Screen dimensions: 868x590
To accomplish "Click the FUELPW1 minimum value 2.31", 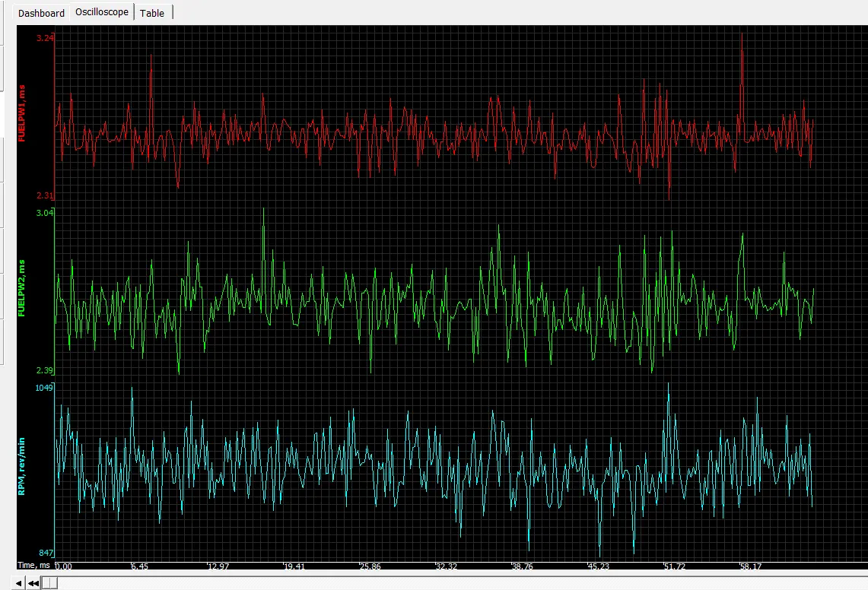I will (x=45, y=195).
